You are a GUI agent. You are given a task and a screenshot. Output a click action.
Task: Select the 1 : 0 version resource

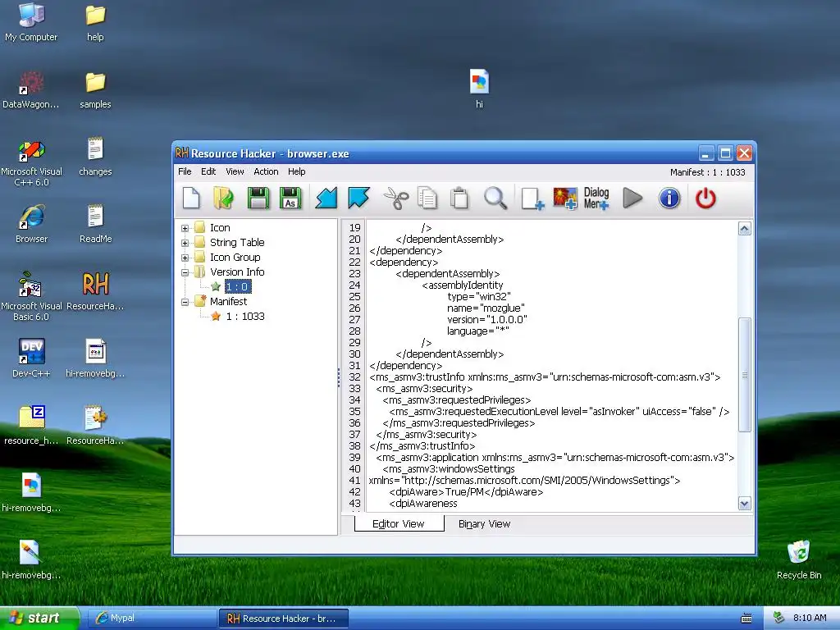(237, 286)
